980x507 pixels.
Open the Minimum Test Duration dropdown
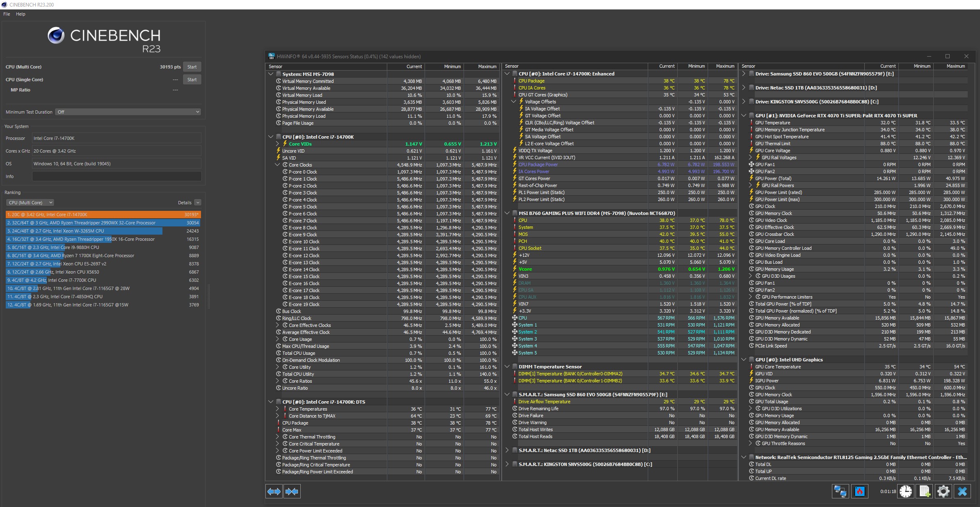(128, 112)
